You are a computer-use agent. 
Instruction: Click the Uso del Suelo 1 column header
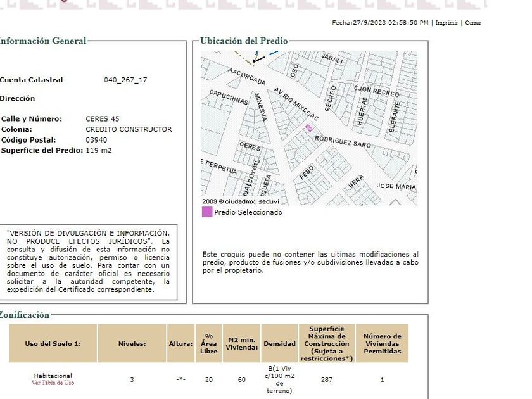click(53, 344)
